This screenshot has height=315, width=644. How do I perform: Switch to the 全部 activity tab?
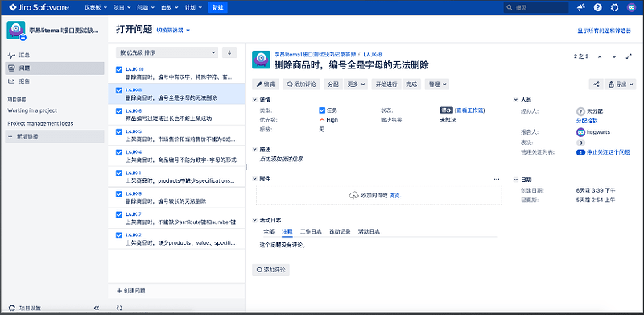(269, 231)
